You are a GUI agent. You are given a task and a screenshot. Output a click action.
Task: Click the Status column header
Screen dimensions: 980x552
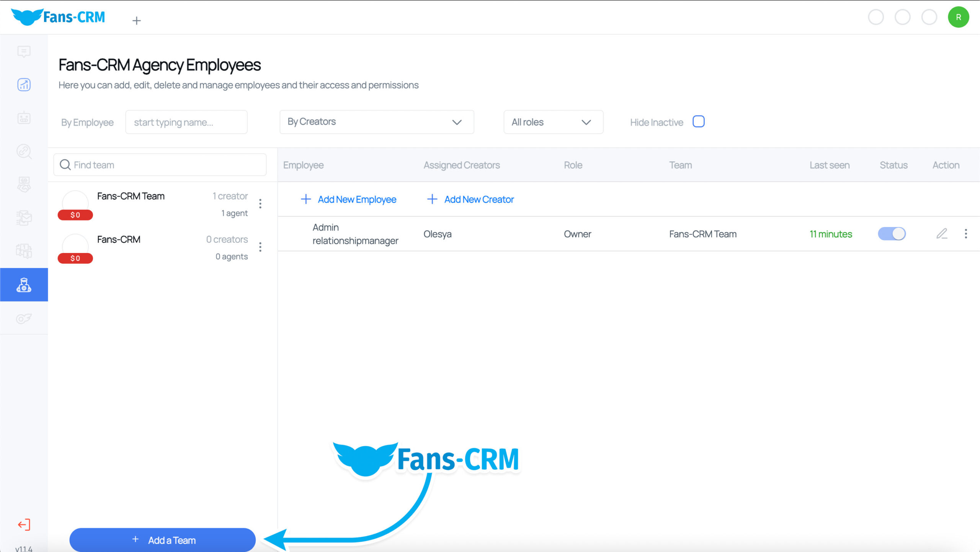[x=893, y=165]
